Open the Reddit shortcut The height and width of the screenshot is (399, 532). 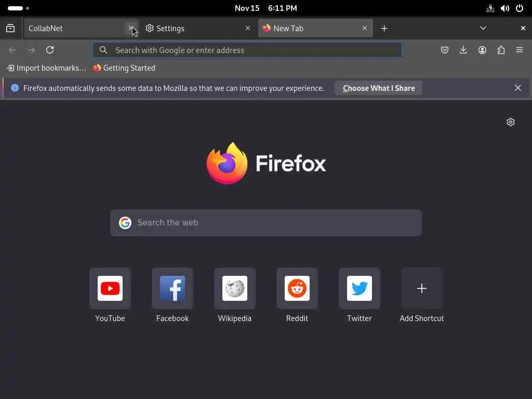click(x=297, y=295)
